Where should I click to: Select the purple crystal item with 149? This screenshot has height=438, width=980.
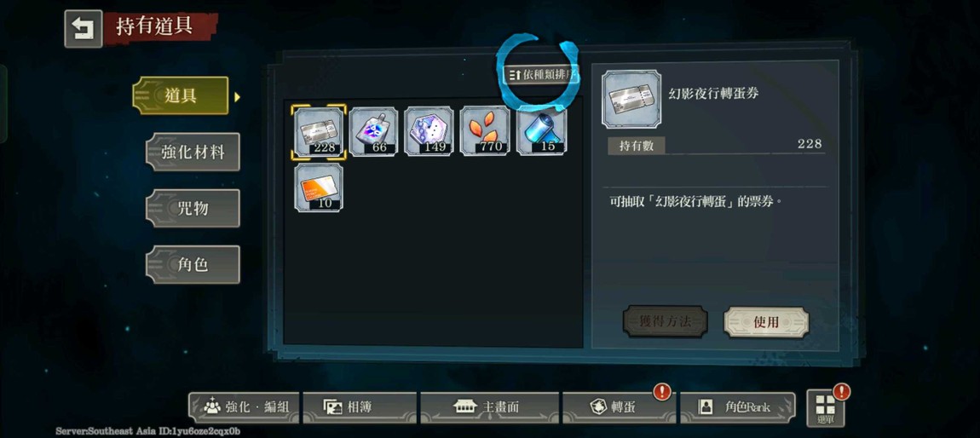pos(429,131)
